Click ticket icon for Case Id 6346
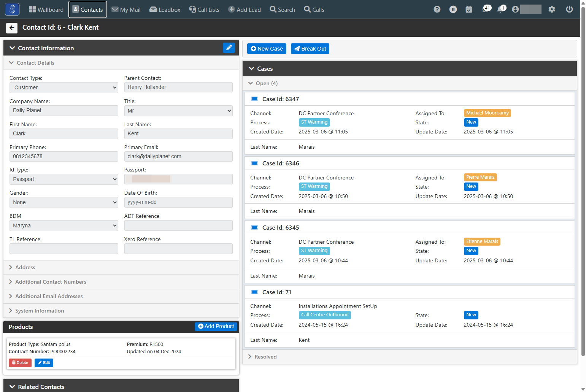Image resolution: width=586 pixels, height=392 pixels. point(254,163)
